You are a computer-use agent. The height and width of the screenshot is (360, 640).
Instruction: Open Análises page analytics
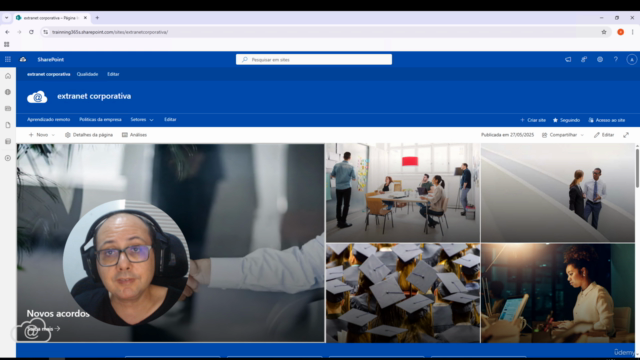point(134,135)
